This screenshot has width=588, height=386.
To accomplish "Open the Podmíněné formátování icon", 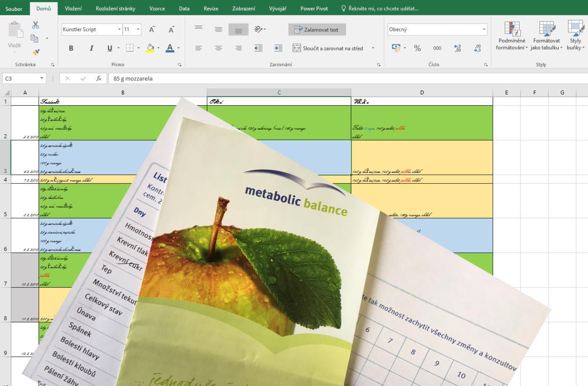I will coord(512,36).
